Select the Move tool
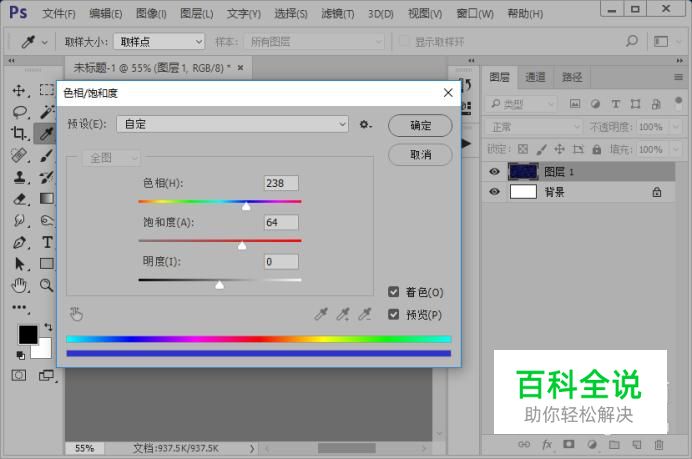This screenshot has height=459, width=692. (x=19, y=90)
